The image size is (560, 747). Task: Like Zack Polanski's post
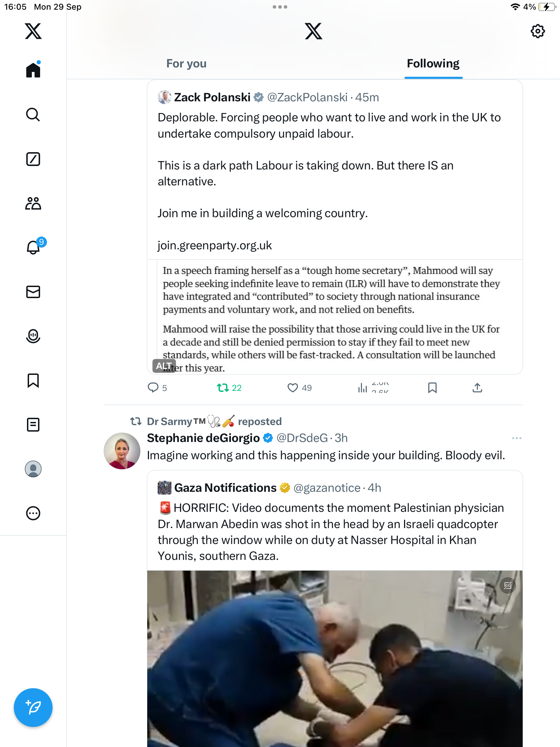pyautogui.click(x=293, y=388)
